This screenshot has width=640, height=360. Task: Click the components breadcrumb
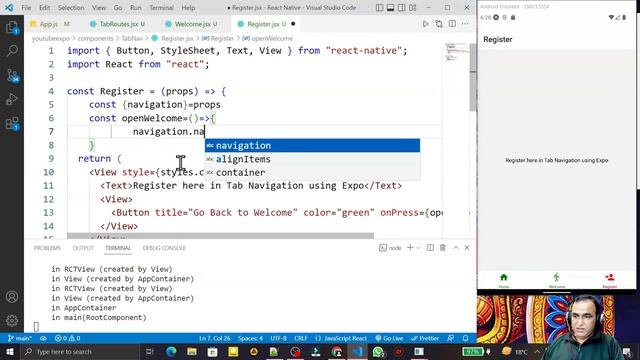[x=96, y=38]
